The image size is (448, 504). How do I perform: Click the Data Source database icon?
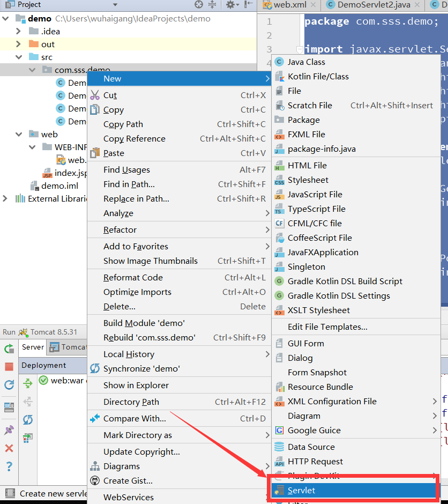point(279,447)
